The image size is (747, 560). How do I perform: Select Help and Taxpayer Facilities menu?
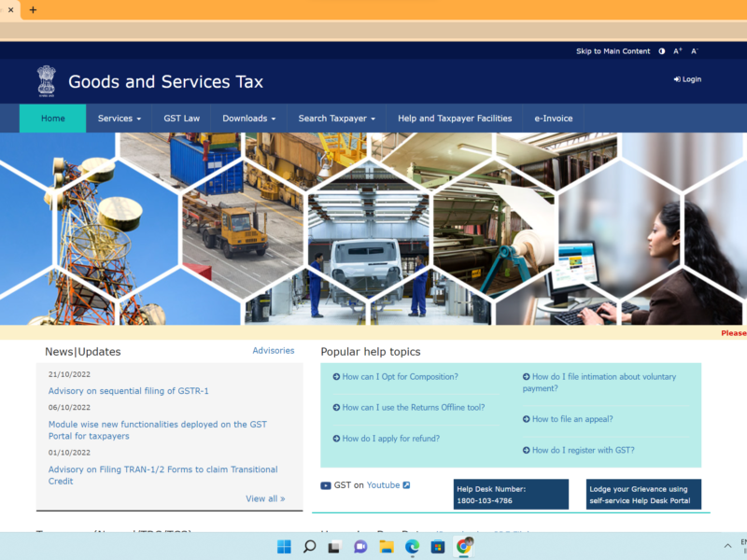(455, 119)
